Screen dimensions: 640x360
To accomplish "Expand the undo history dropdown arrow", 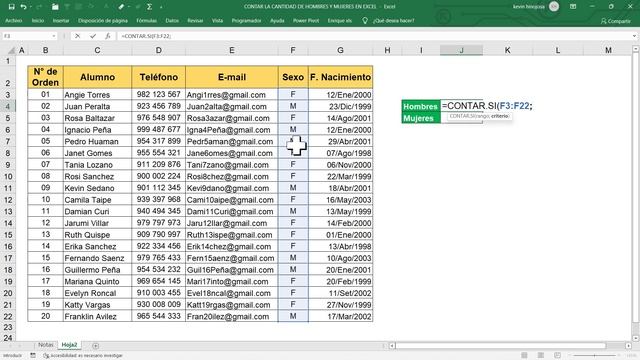I will [31, 7].
